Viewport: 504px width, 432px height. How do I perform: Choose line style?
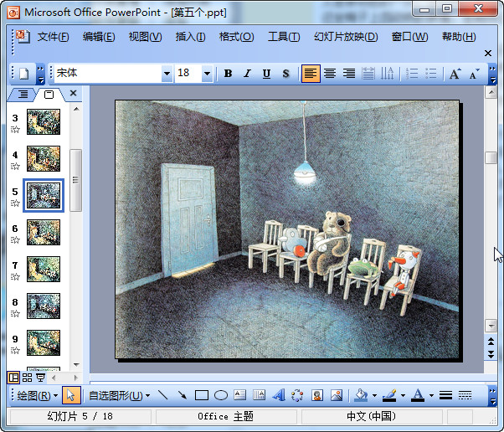pyautogui.click(x=445, y=395)
